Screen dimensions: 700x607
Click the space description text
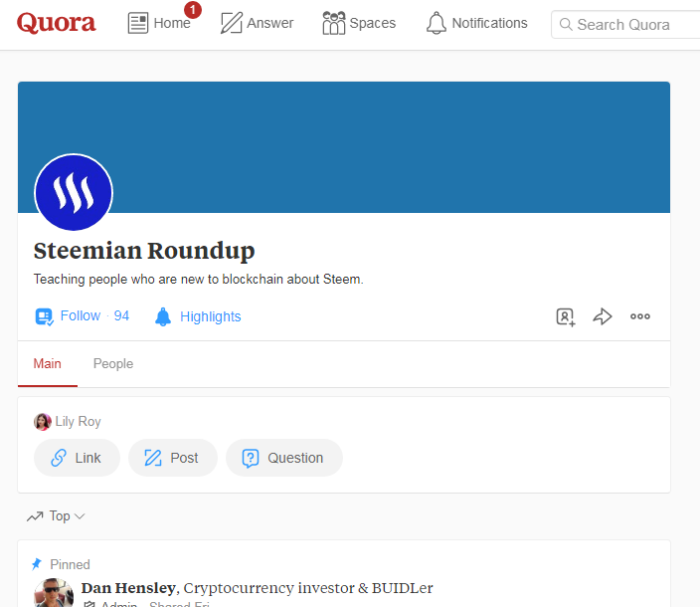point(199,280)
